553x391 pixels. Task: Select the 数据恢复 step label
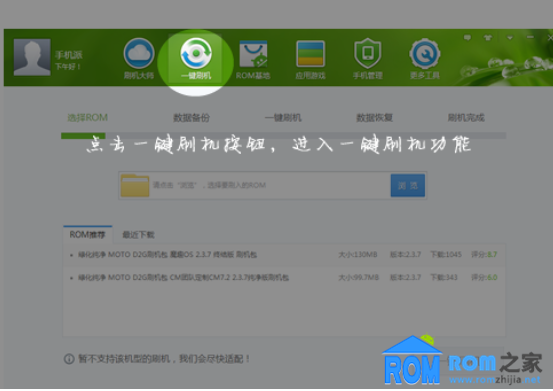tap(375, 117)
